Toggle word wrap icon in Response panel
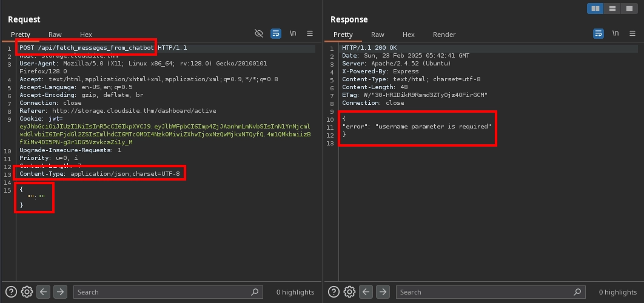 point(599,33)
